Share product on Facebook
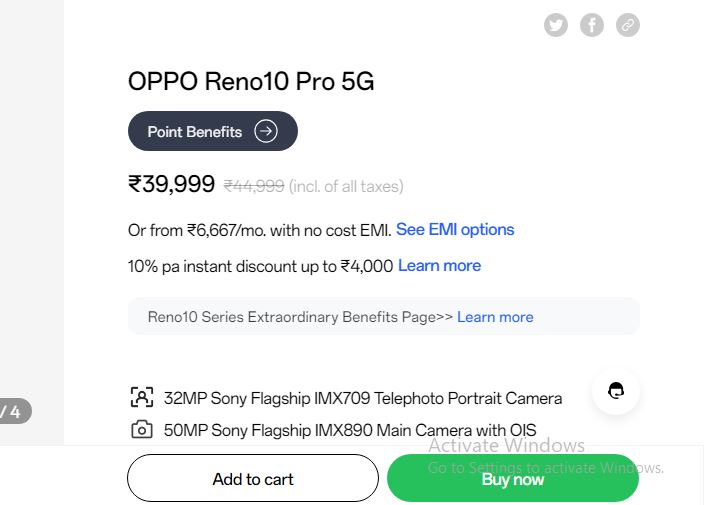The height and width of the screenshot is (505, 704). click(x=592, y=25)
